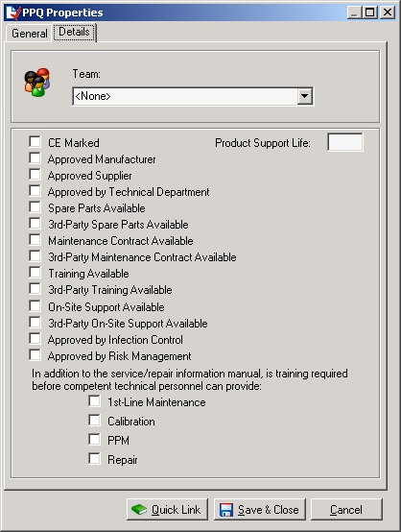This screenshot has width=401, height=532.
Task: Close the PPQ Properties window
Action: tap(388, 12)
